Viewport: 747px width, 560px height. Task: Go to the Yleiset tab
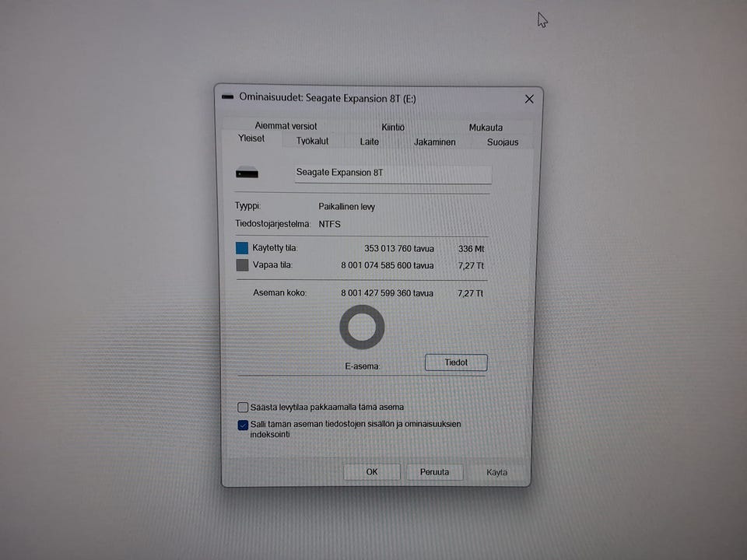click(251, 138)
